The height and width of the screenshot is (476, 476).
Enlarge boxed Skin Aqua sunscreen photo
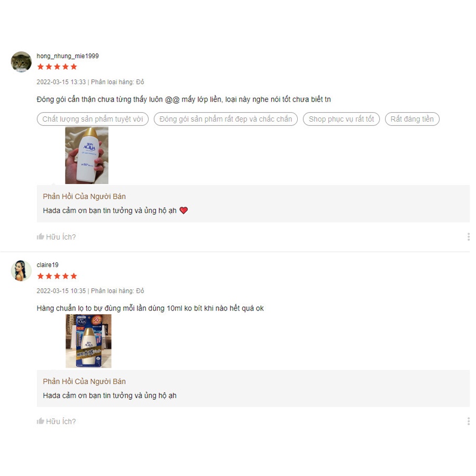tap(88, 341)
